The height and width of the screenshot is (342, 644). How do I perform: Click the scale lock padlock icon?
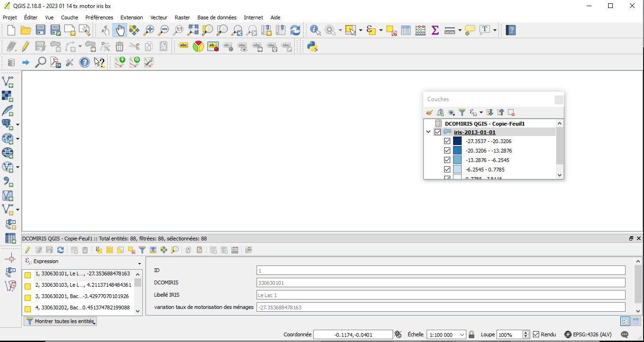[x=472, y=334]
